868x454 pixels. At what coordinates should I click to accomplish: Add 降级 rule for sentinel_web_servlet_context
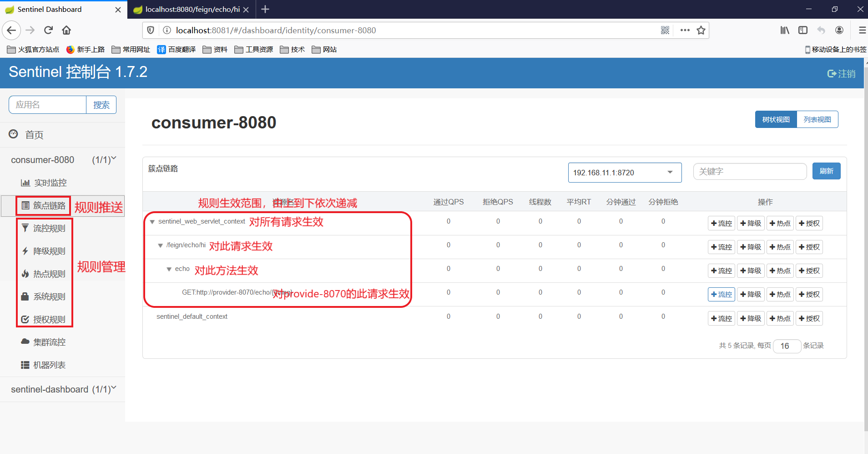(x=751, y=223)
